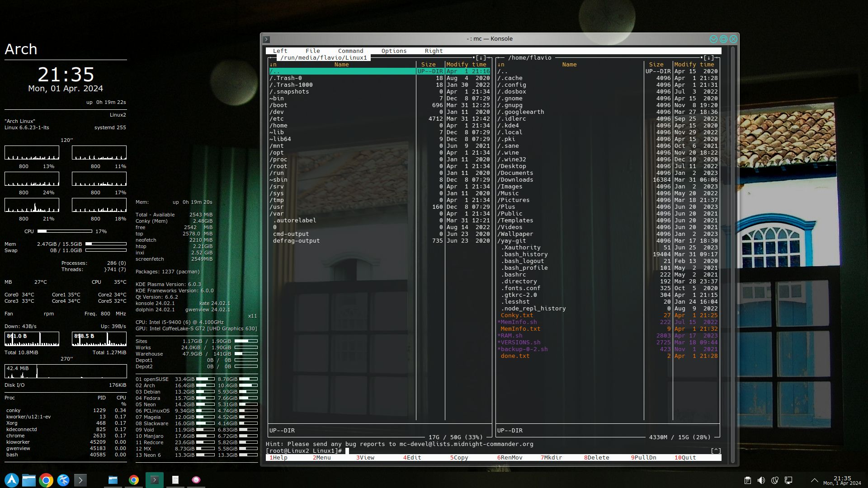Screen dimensions: 868x488
Task: Click the 9PullDn function key button
Action: click(x=644, y=458)
